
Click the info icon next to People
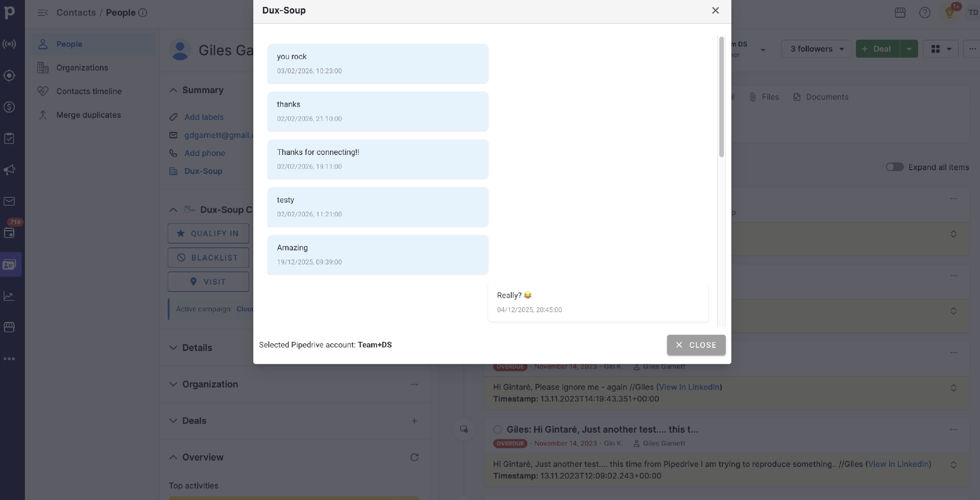tap(143, 12)
